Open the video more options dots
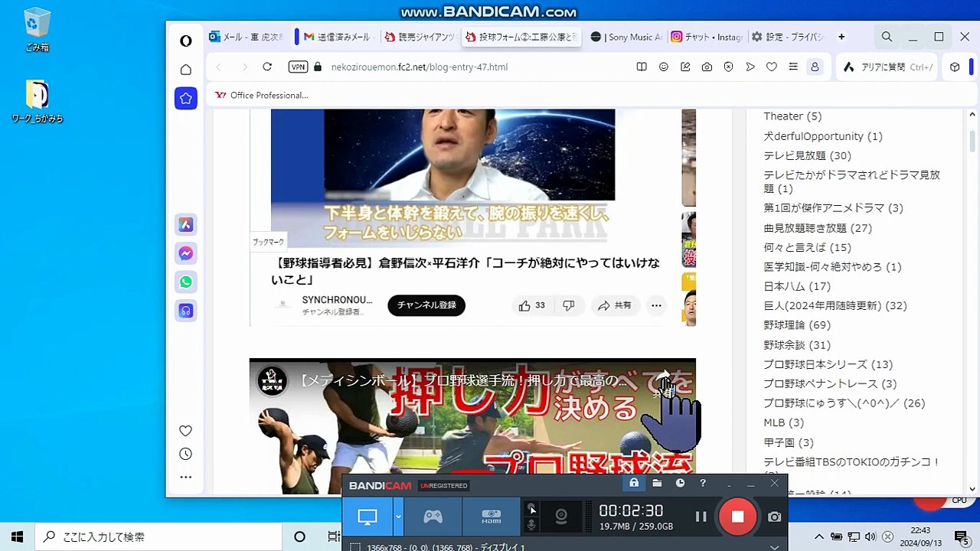Viewport: 980px width, 551px height. (x=656, y=305)
